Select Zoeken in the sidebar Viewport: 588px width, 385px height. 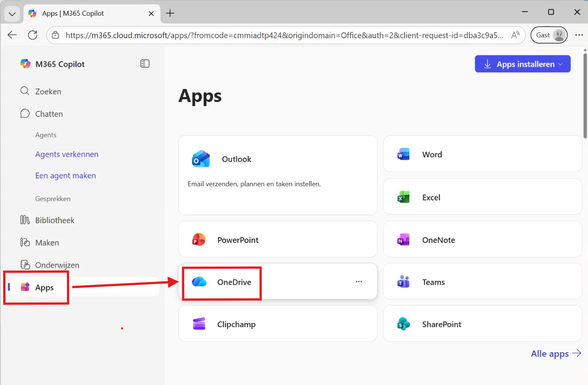(x=48, y=91)
